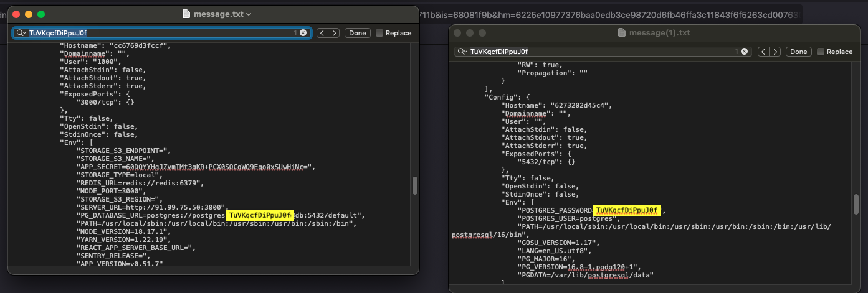Click highlighted password in PG_DATABASE_URL line
This screenshot has height=293, width=868.
260,215
